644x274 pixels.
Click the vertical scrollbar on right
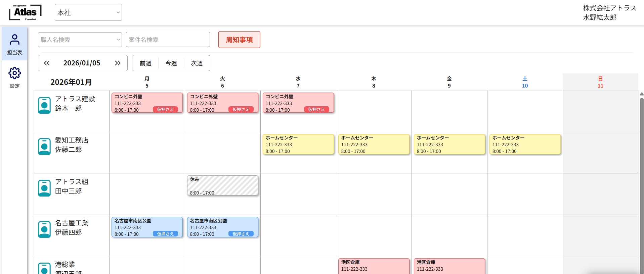(x=641, y=181)
